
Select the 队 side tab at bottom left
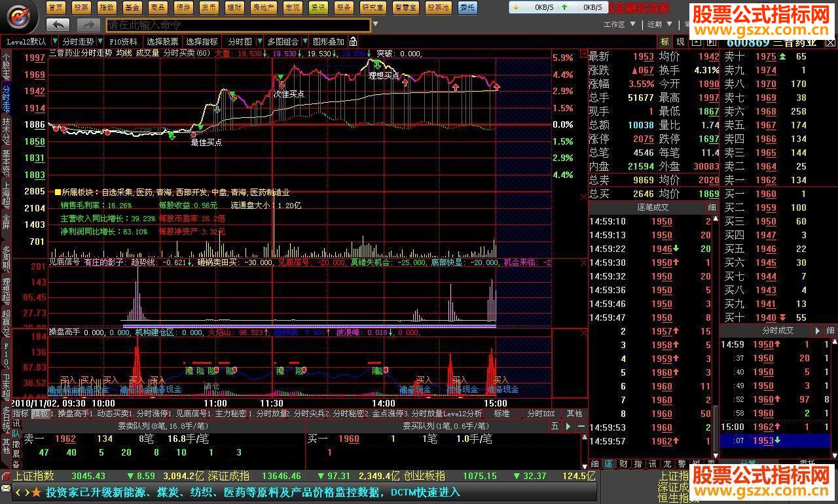[16, 433]
